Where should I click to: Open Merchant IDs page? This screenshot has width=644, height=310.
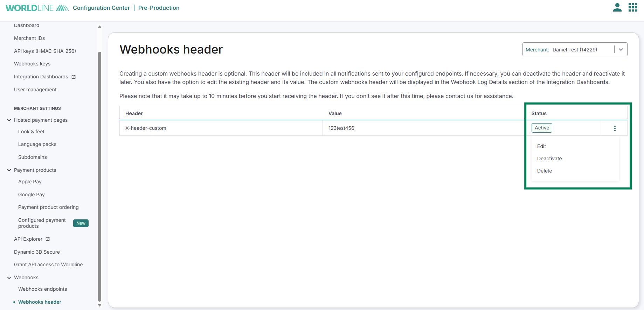click(29, 38)
